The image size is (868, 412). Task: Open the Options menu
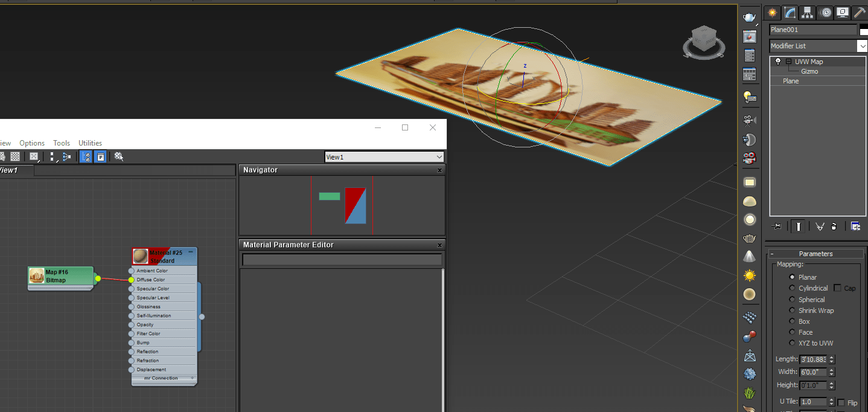32,143
